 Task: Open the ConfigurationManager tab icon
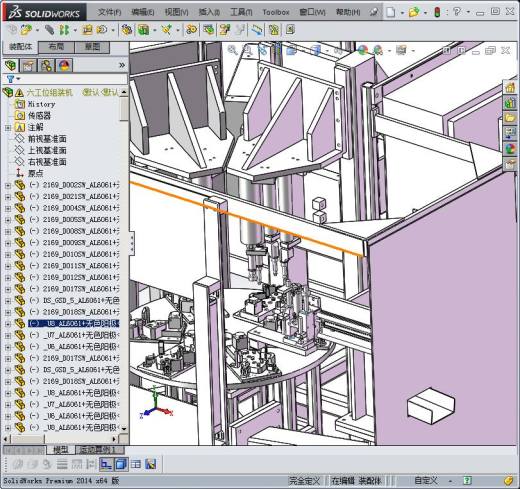click(x=46, y=65)
